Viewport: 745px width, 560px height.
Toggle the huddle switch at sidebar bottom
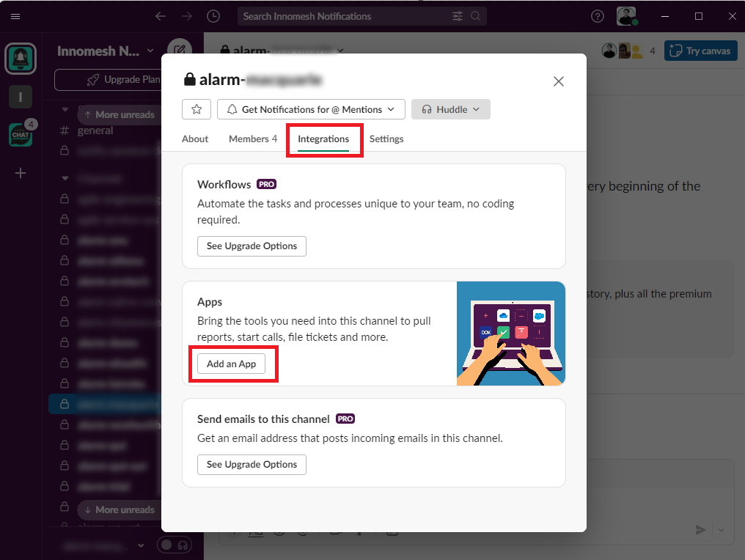pos(175,545)
